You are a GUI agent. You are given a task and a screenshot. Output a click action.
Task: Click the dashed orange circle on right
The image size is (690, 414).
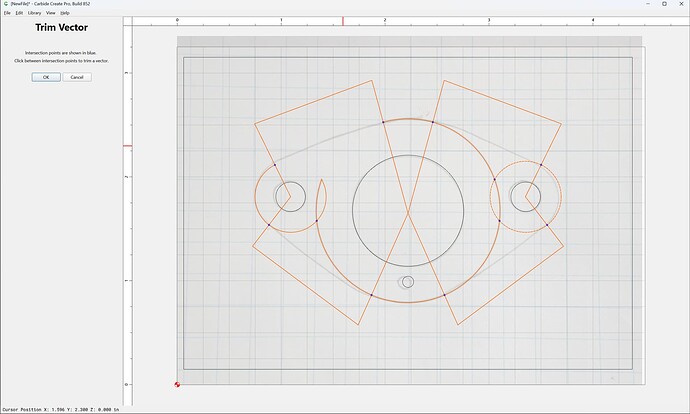coord(561,197)
